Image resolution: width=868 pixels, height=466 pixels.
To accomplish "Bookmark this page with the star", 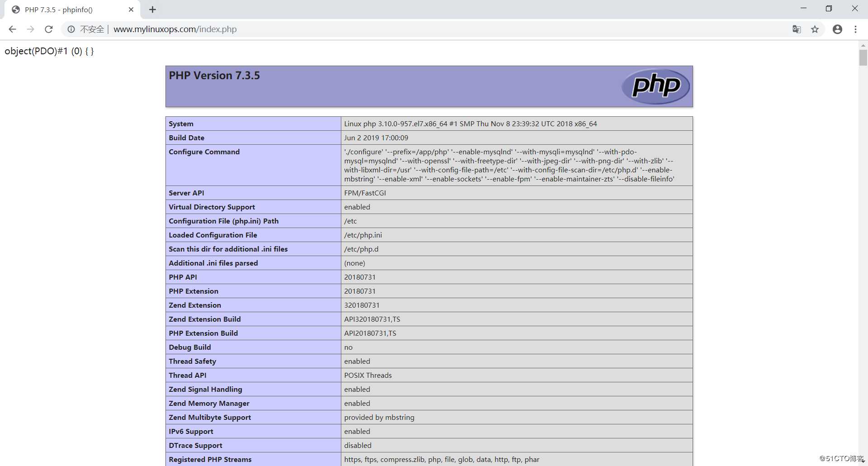I will 815,29.
